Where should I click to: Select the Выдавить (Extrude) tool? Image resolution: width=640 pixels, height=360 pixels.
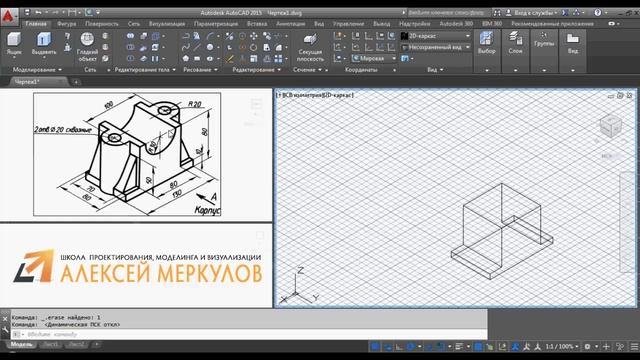tap(44, 44)
